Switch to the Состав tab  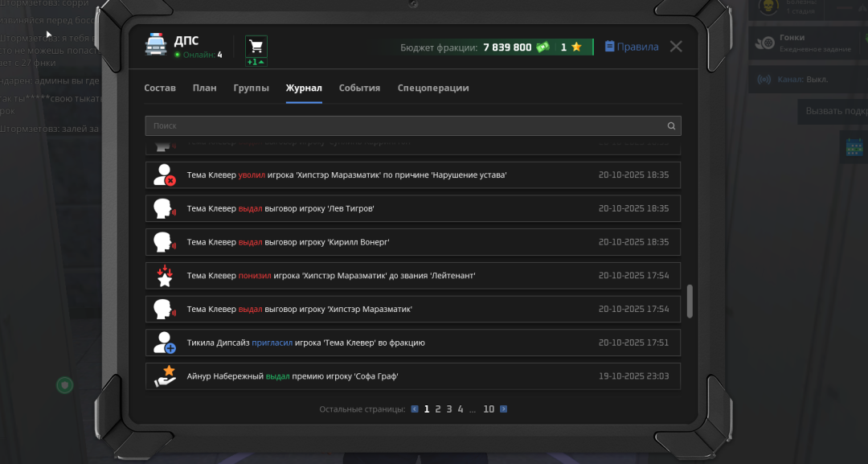coord(160,88)
